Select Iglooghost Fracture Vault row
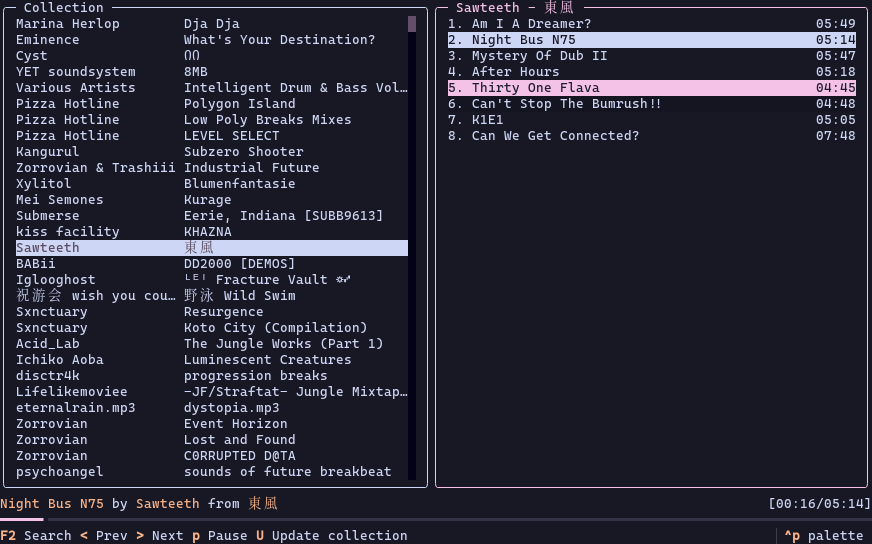Viewport: 872px width, 544px height. (x=211, y=280)
